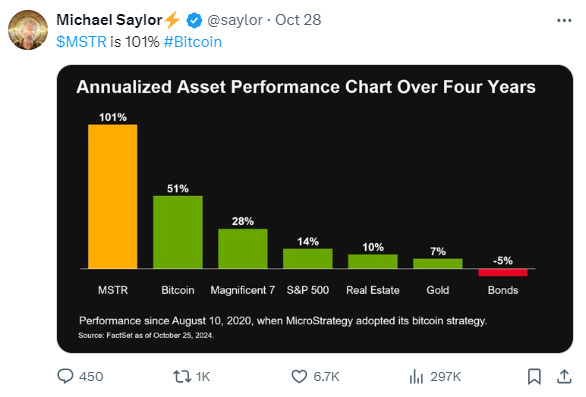The height and width of the screenshot is (397, 586).
Task: Bookmark this tweet
Action: click(x=534, y=376)
